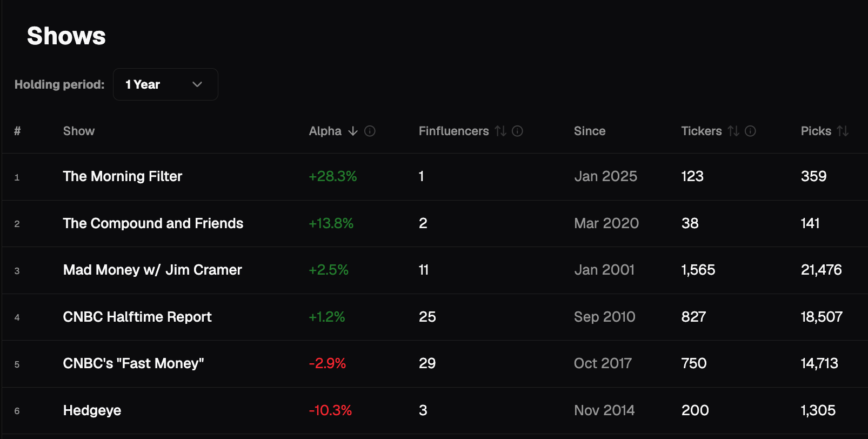Click the Shows page heading

[x=66, y=36]
